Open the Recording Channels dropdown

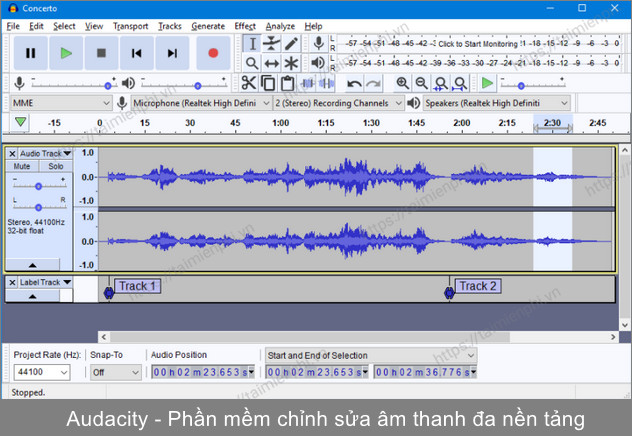pos(338,103)
